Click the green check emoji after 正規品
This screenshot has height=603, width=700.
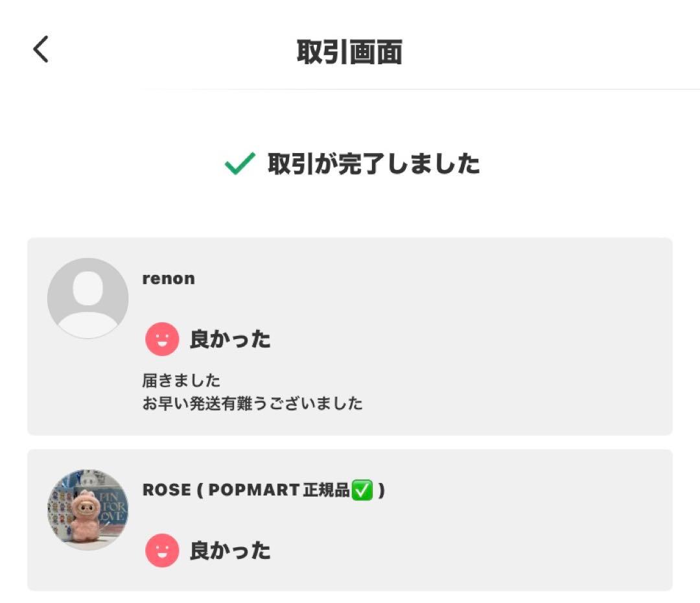click(x=362, y=490)
